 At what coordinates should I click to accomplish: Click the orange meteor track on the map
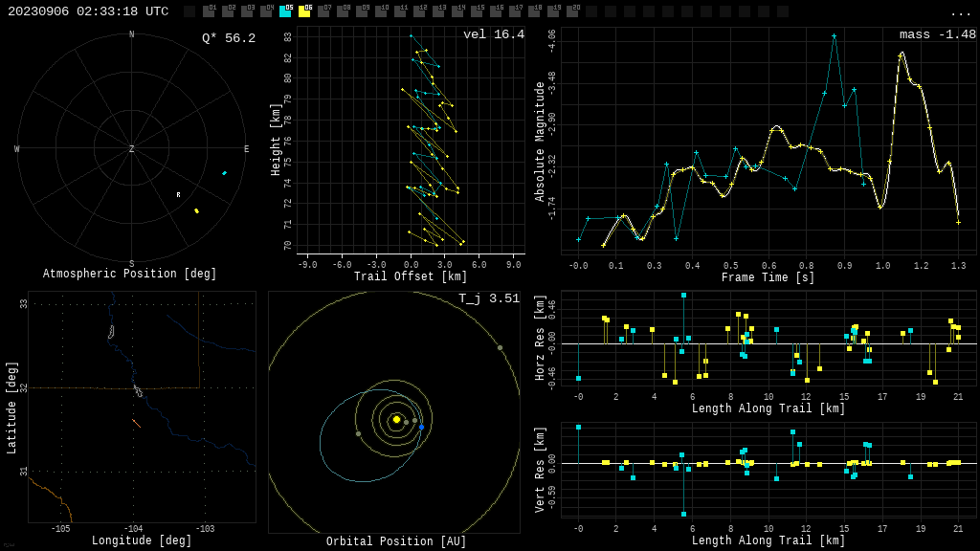point(136,424)
